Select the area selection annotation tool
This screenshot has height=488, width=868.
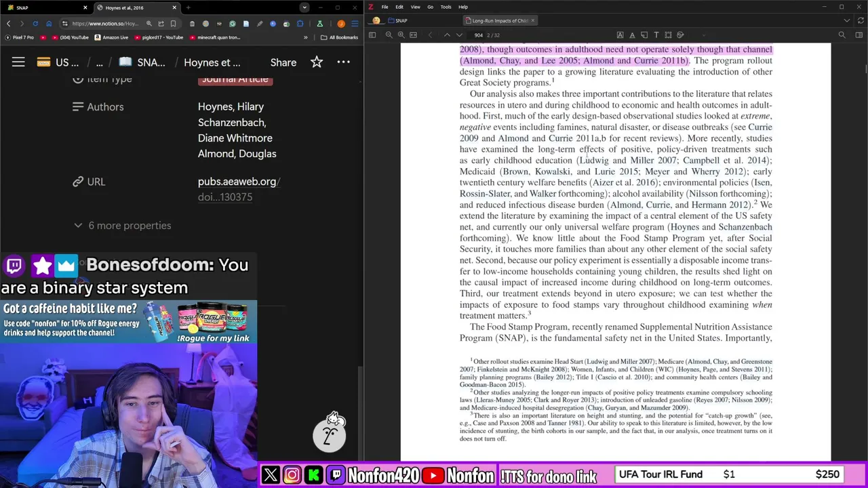[x=668, y=35]
